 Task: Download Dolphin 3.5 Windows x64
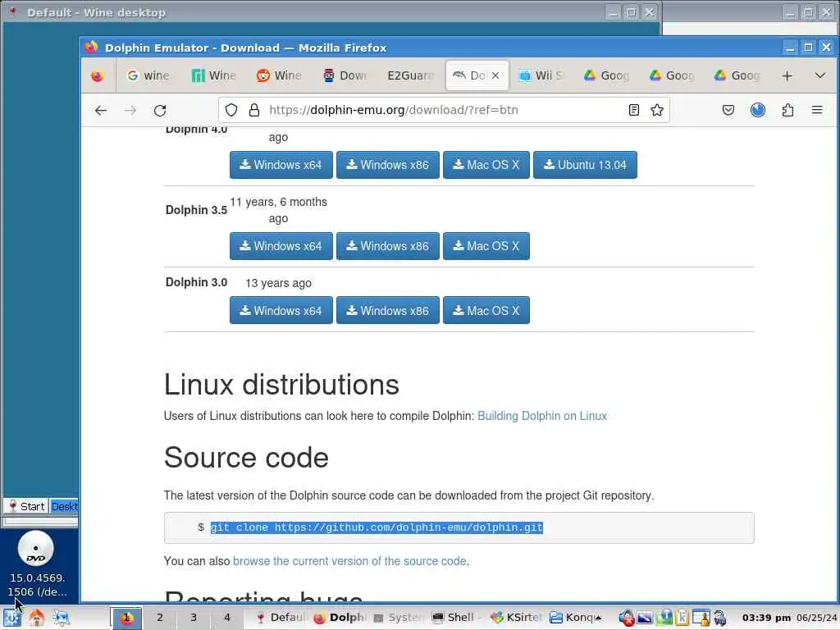(281, 246)
